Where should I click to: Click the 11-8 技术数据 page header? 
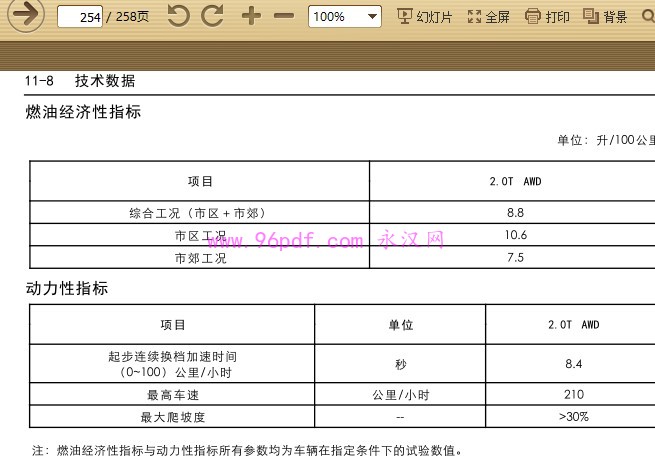click(80, 81)
